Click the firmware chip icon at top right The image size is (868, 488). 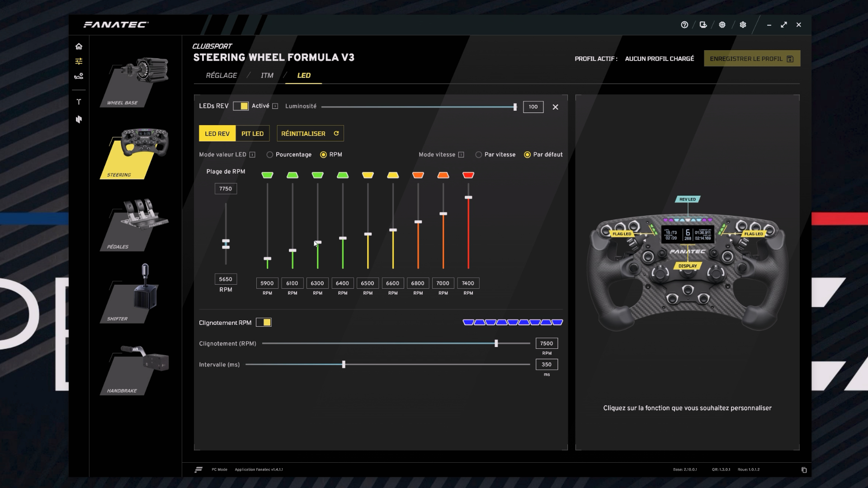coord(722,25)
